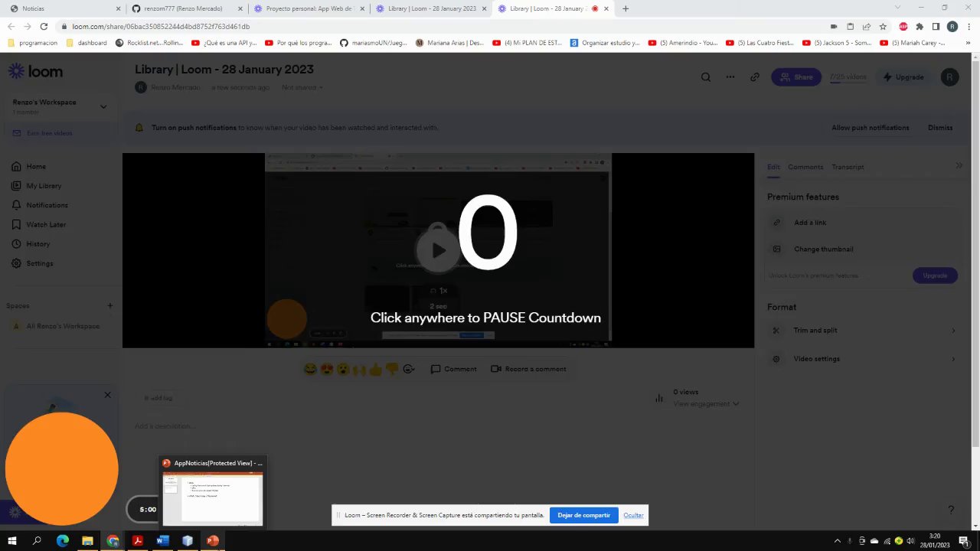This screenshot has height=551, width=980.
Task: React with the heart-eyes emoji
Action: click(x=327, y=369)
